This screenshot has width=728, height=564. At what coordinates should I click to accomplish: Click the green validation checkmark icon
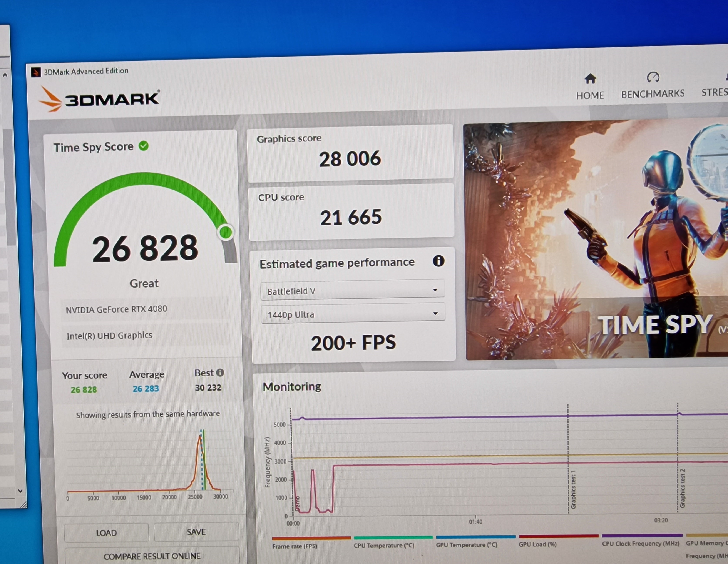(144, 146)
